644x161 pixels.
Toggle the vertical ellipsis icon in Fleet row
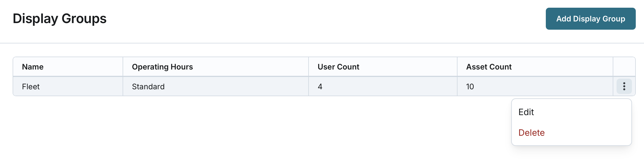pyautogui.click(x=624, y=86)
